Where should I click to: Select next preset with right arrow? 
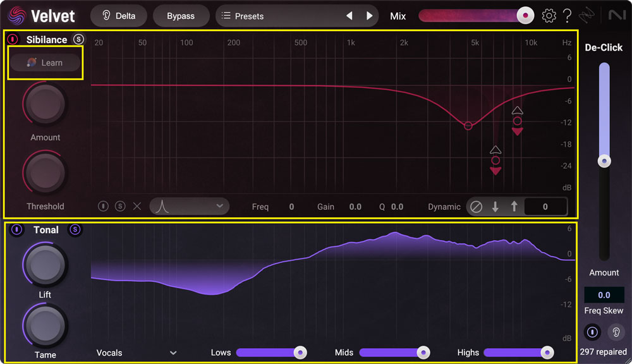point(370,16)
